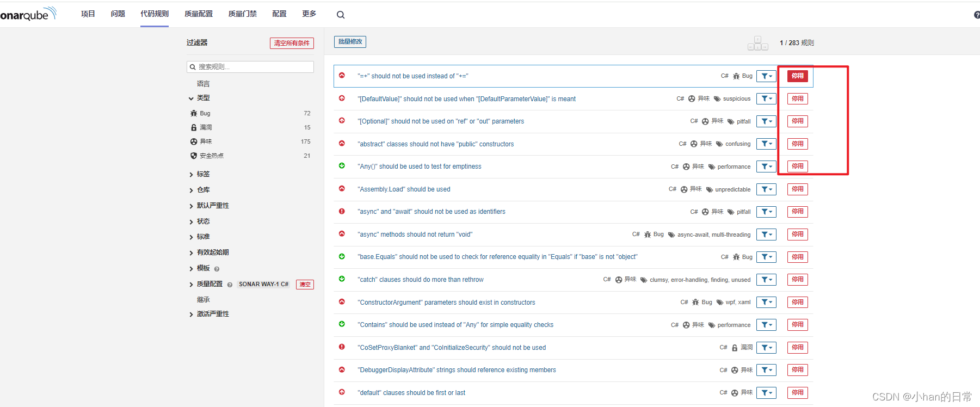This screenshot has width=980, height=407.
Task: Deactivate the "Contains" instead of "Any" rule
Action: click(x=798, y=325)
